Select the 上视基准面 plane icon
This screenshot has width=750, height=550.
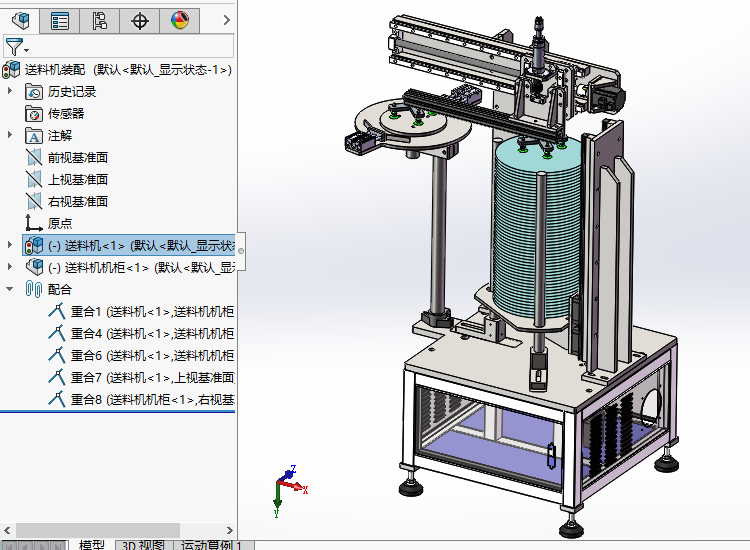point(34,179)
